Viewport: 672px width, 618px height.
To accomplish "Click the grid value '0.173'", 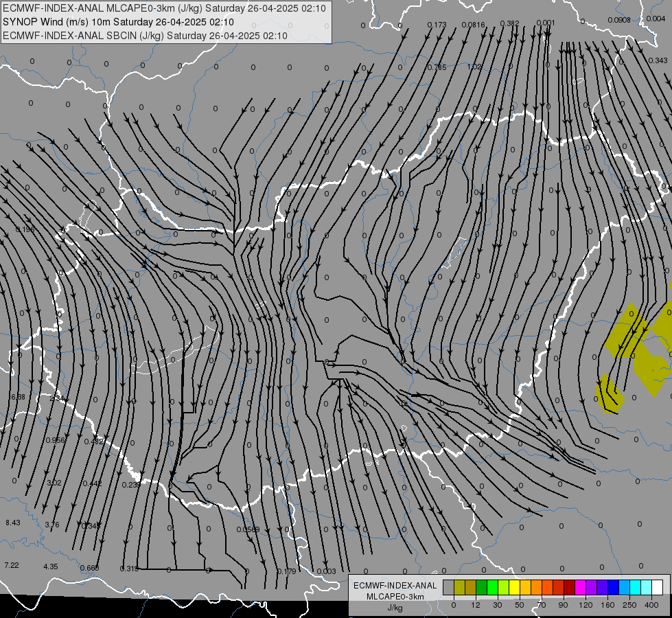I will coord(437,25).
